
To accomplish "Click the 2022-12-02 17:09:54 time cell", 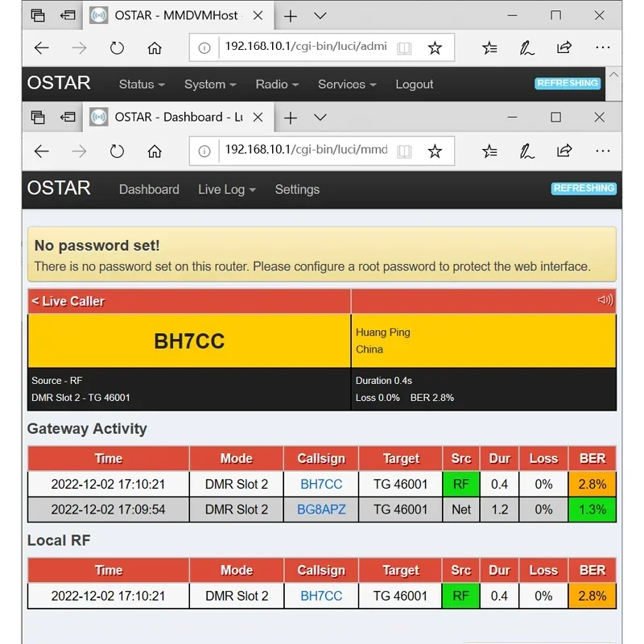I will tap(109, 510).
